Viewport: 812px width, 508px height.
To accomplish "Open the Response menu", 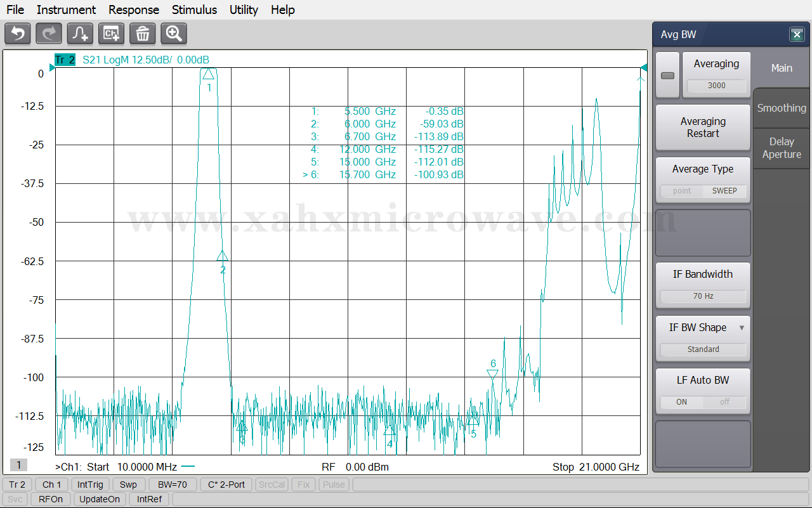I will point(134,10).
